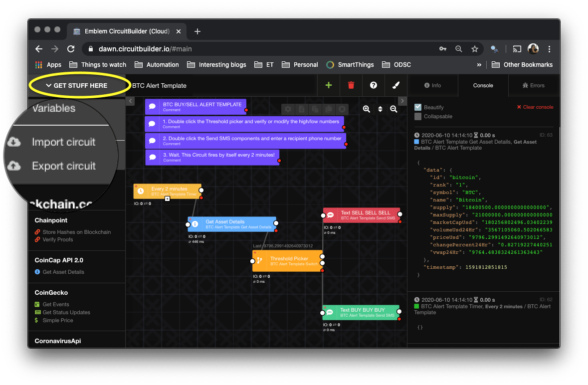Click the input port of Text BUY BUY BUY node
The width and height of the screenshot is (588, 385).
click(323, 313)
